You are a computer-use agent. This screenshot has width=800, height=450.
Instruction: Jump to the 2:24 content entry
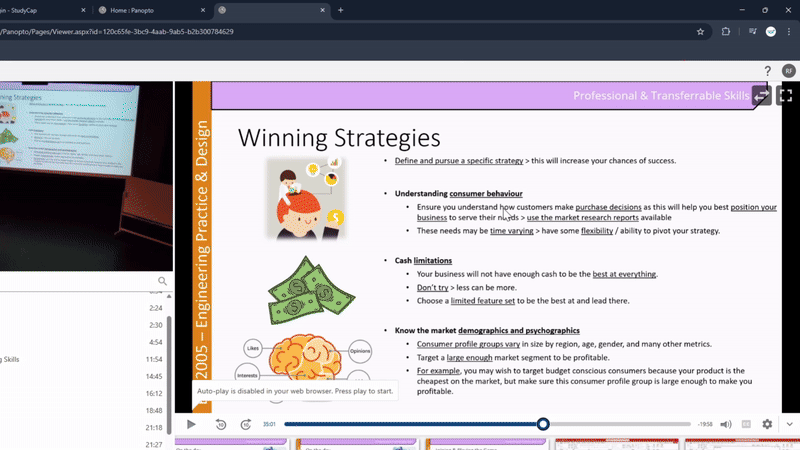156,308
